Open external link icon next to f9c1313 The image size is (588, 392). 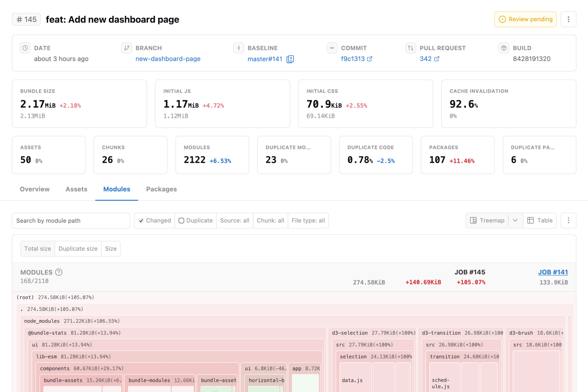pos(370,59)
